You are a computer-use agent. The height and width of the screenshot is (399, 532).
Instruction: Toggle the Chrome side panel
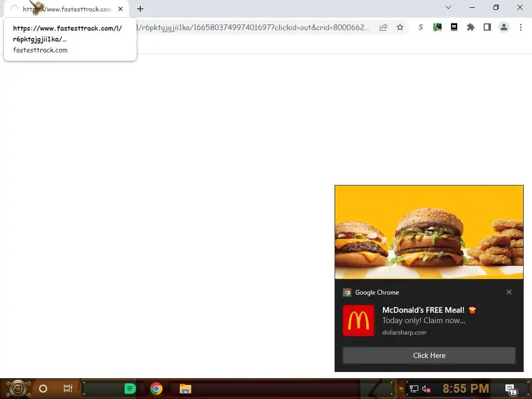pyautogui.click(x=487, y=27)
